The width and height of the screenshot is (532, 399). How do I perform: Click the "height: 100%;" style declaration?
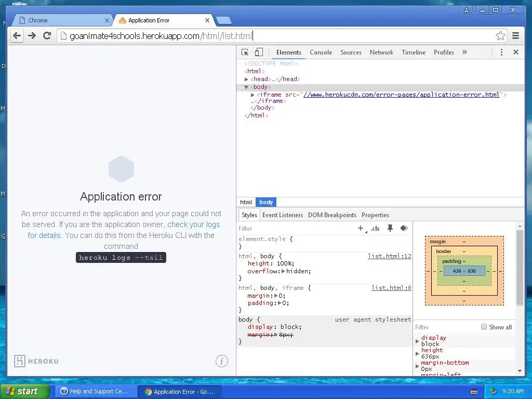[x=271, y=263]
